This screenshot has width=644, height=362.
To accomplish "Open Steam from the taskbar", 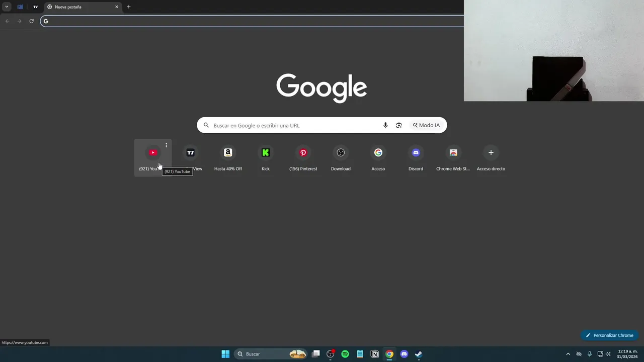I will click(x=419, y=354).
